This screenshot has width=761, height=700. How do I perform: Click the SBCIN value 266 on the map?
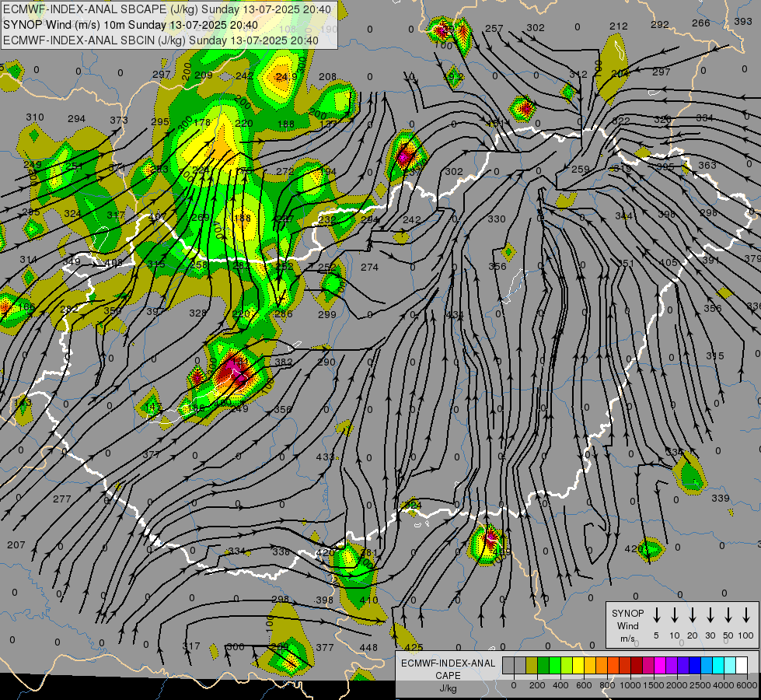[701, 23]
